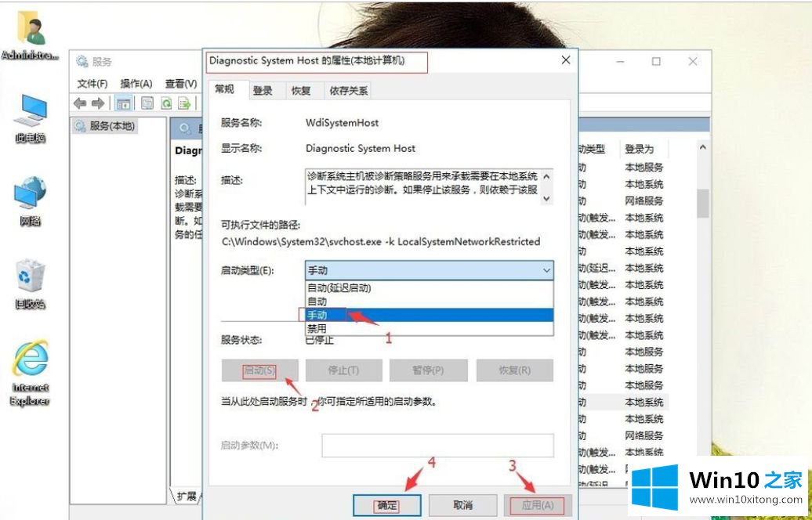Toggle the show/hide console tree icon
Image resolution: width=812 pixels, height=520 pixels.
(123, 103)
